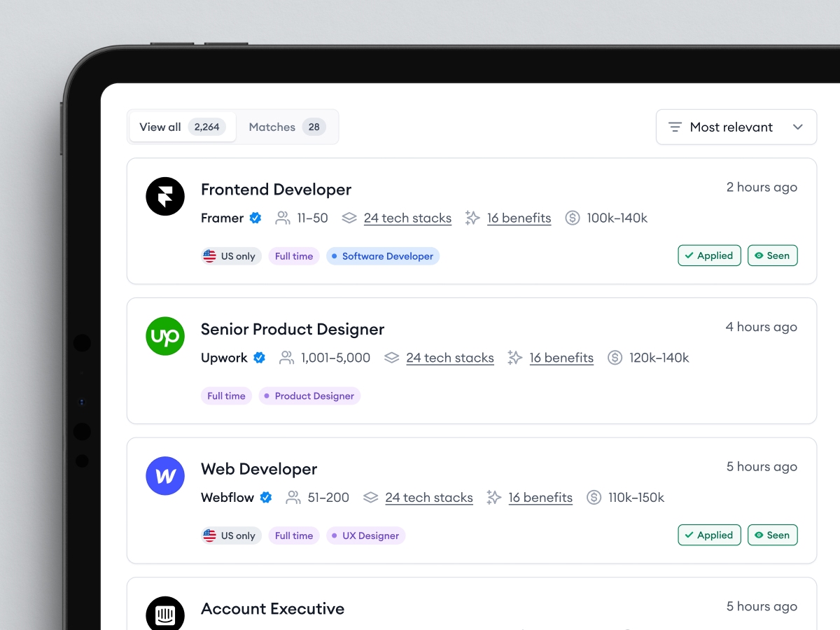Viewport: 840px width, 630px height.
Task: Click the US flag icon on Web Developer card
Action: (210, 536)
